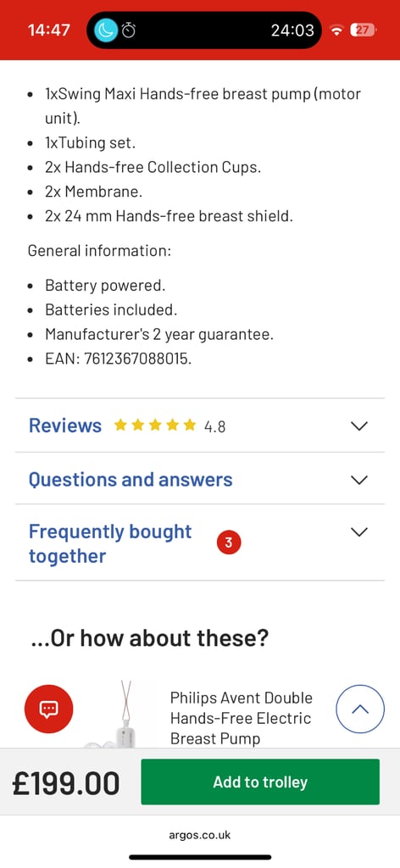Tap the back-to-top arrow circle
Screen dimensions: 400x868
pos(360,709)
